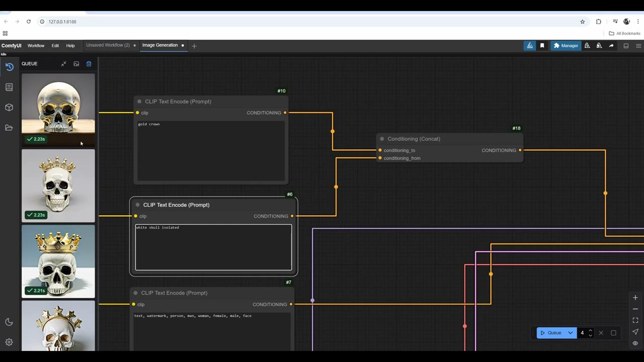Screen dimensions: 644x362
Task: Toggle image preview mode in queue panel
Action: pos(76,64)
